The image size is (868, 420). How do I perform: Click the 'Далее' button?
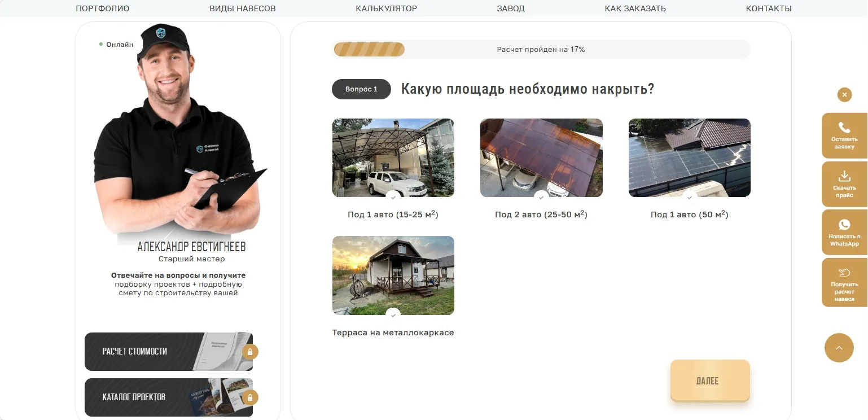click(710, 381)
